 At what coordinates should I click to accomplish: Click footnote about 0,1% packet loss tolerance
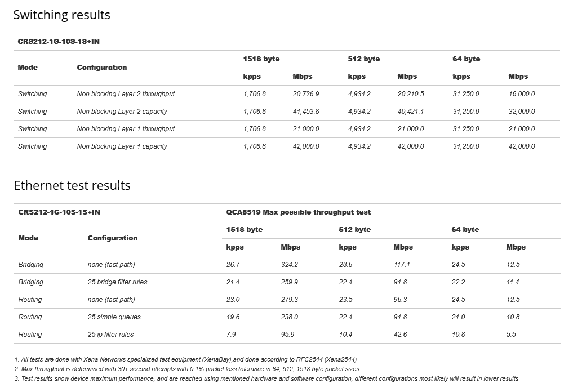pyautogui.click(x=186, y=369)
